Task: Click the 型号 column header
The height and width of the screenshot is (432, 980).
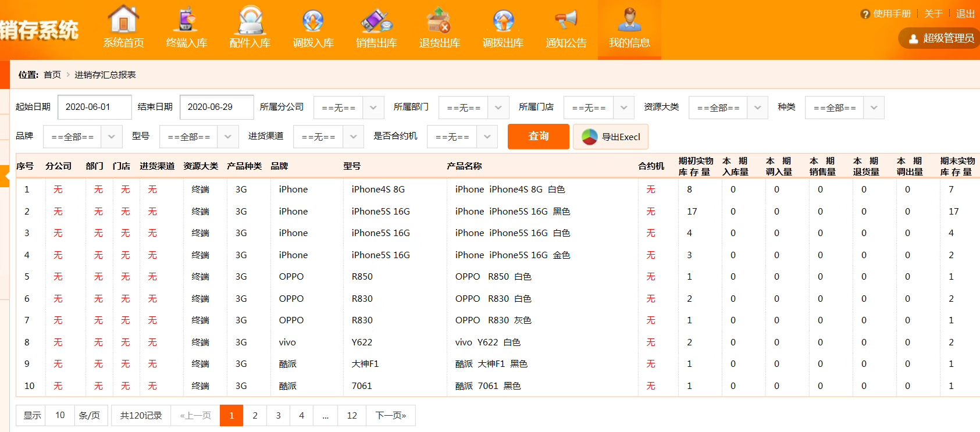Action: [352, 166]
